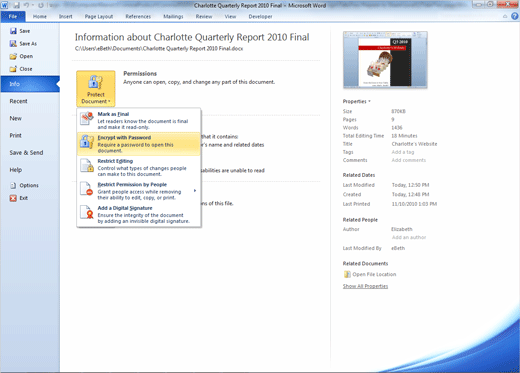Open the File tab

pyautogui.click(x=13, y=16)
